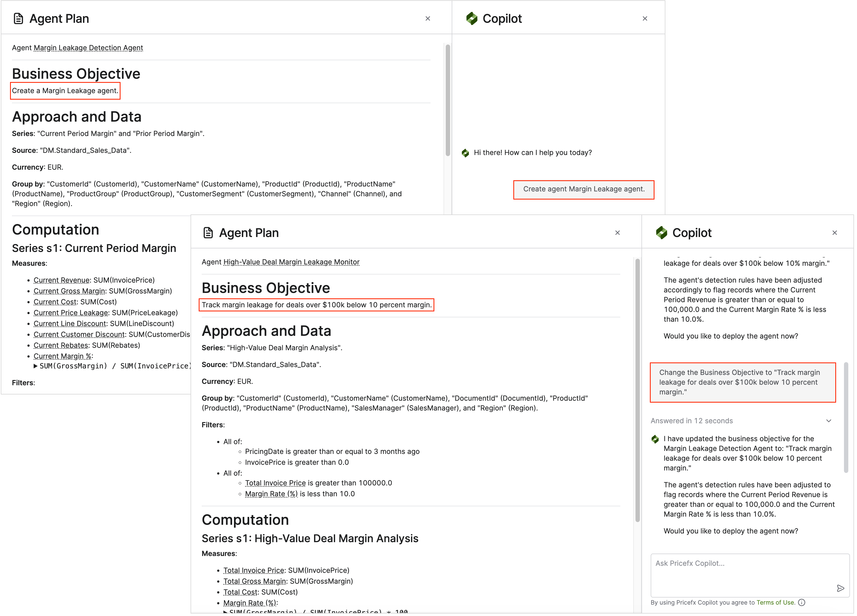This screenshot has height=616, width=857.
Task: Expand the 'Answered in 12 seconds' chevron
Action: [829, 421]
